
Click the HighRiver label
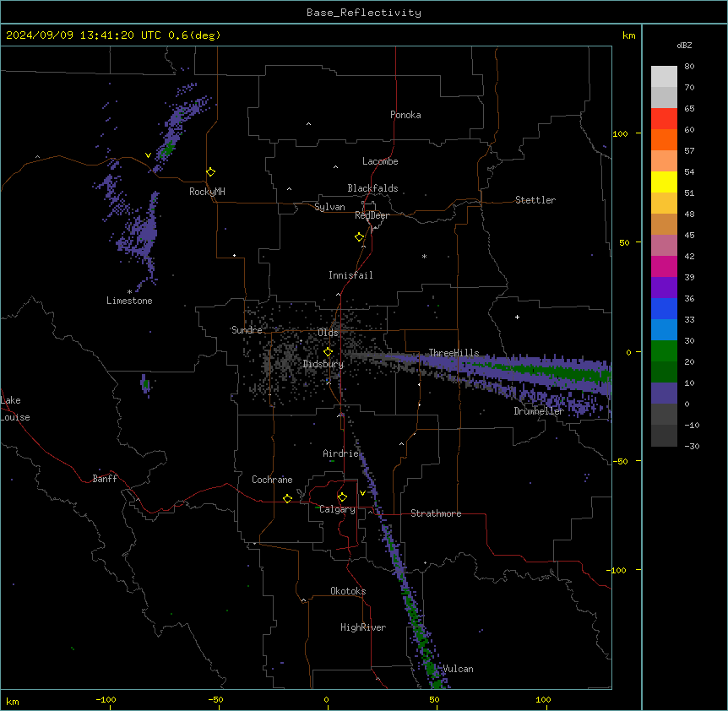[363, 627]
